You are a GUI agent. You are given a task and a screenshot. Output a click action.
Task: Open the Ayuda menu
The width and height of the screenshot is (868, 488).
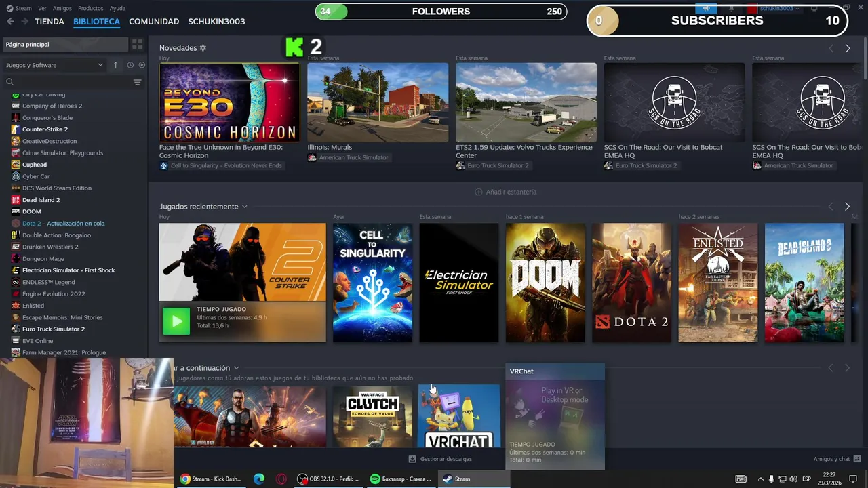pos(117,8)
